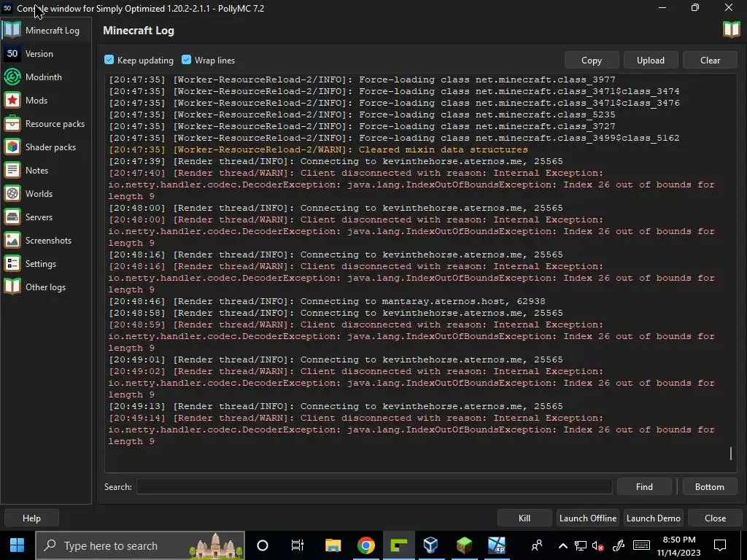The image size is (747, 560).
Task: Click the green Modrinth logo icon
Action: pos(12,77)
